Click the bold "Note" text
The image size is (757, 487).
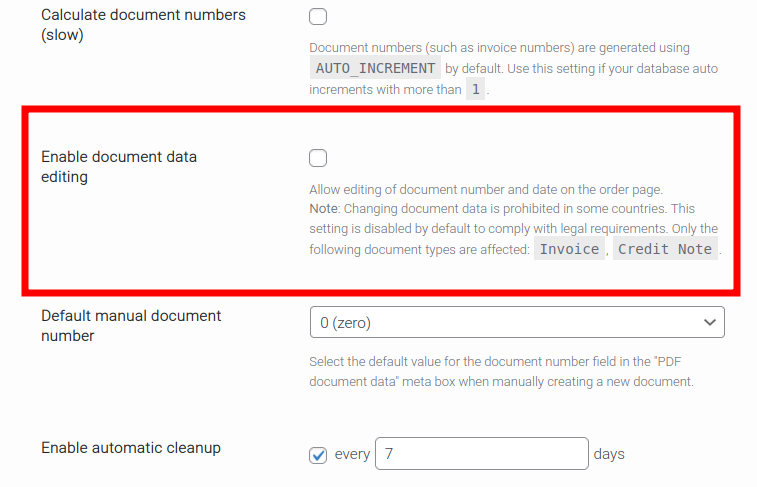[x=324, y=209]
